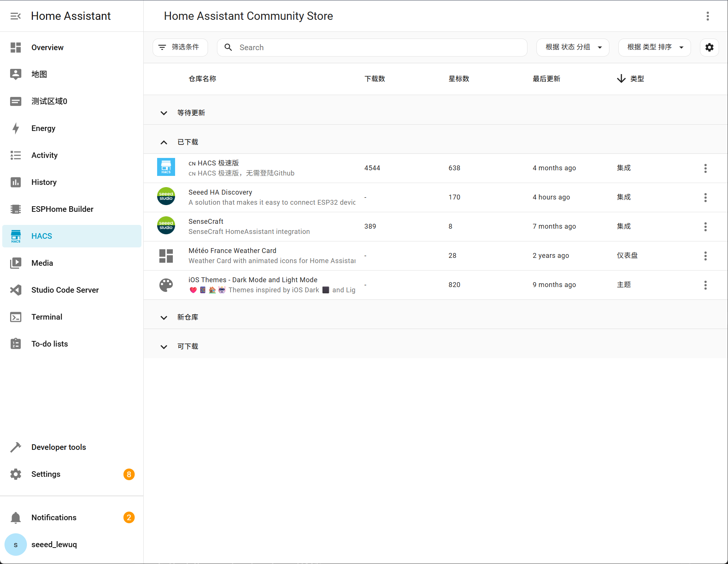Collapse the 已下载 group
728x564 pixels.
pyautogui.click(x=164, y=142)
